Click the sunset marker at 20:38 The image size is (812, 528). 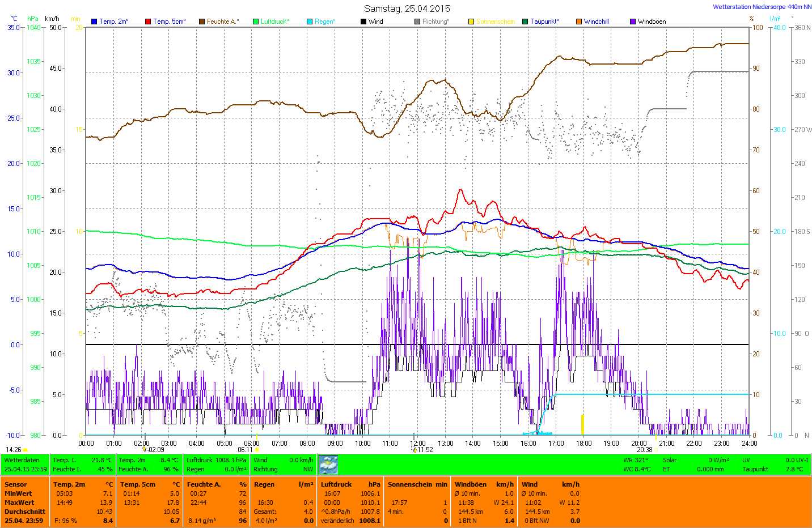coord(656,450)
